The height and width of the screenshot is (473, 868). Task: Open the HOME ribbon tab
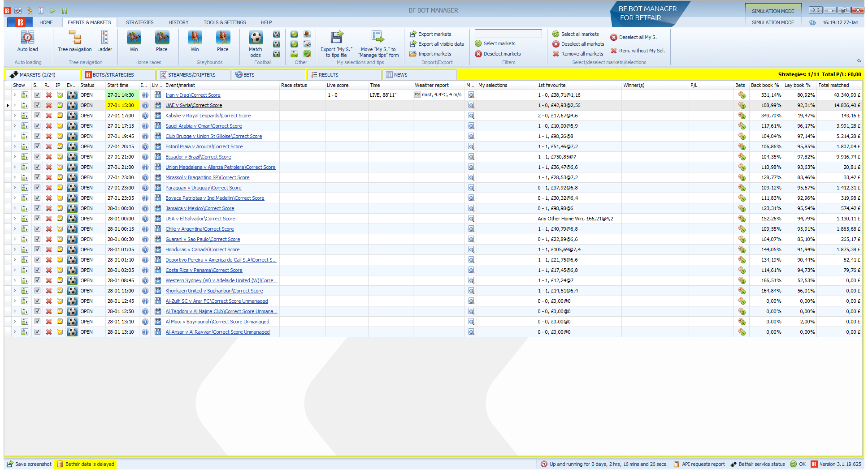coord(46,22)
